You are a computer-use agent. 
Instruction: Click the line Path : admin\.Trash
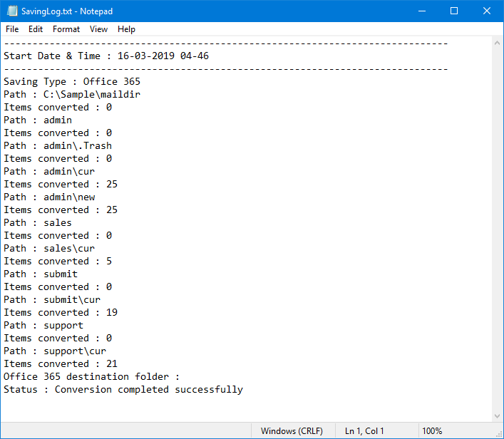tap(58, 146)
